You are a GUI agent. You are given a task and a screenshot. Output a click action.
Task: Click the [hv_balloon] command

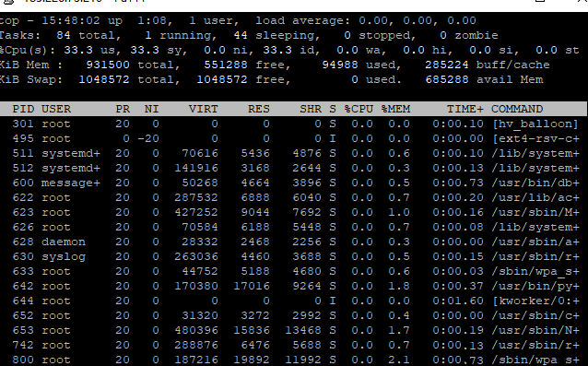click(535, 124)
